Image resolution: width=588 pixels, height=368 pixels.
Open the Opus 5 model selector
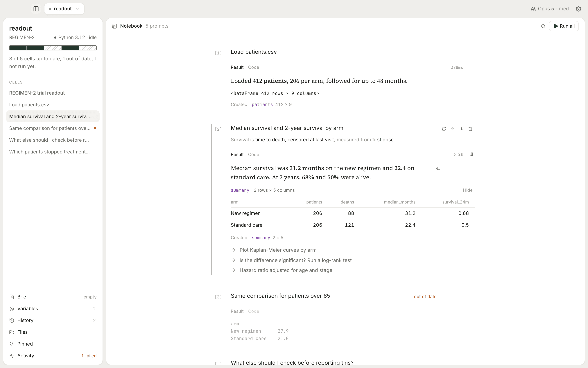(x=550, y=9)
